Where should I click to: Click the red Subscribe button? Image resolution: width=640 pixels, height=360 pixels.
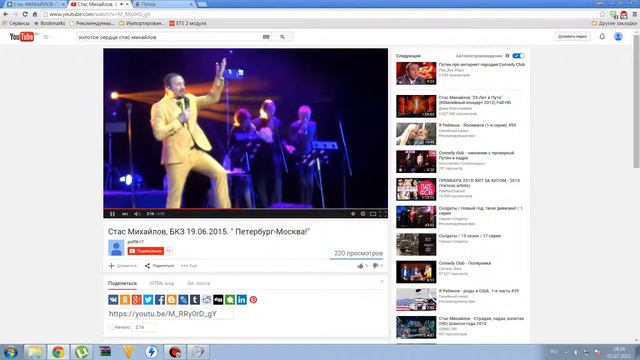pos(146,251)
